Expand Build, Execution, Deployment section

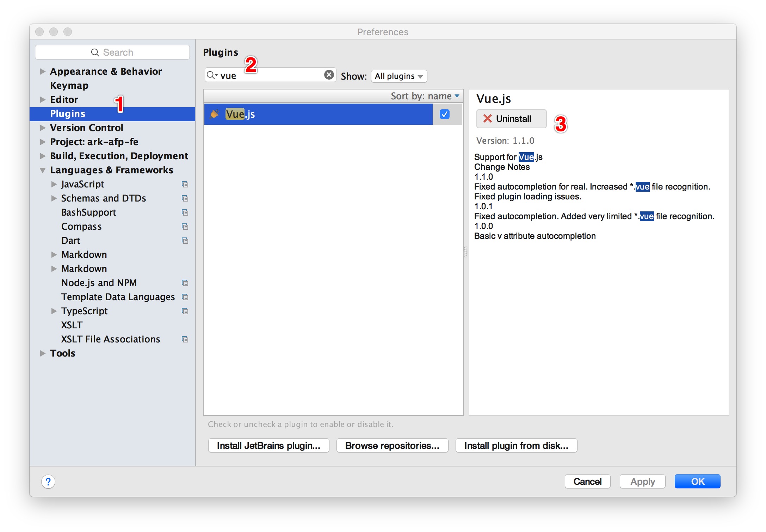(x=43, y=156)
